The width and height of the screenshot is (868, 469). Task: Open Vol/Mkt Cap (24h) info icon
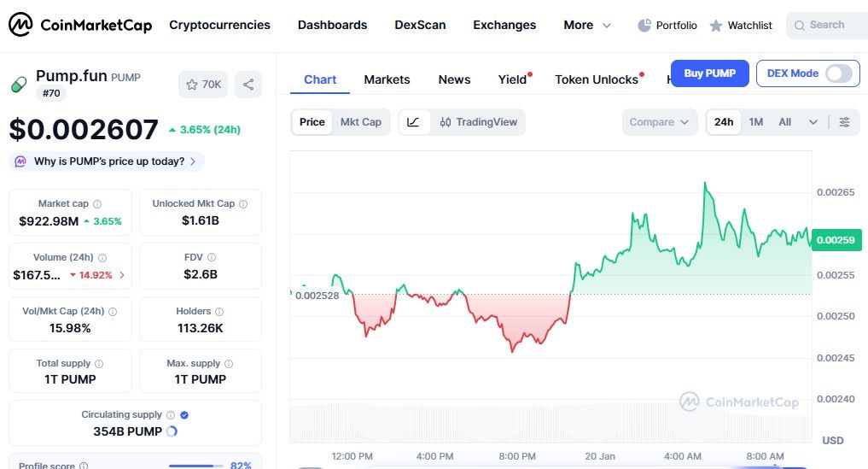tap(113, 312)
